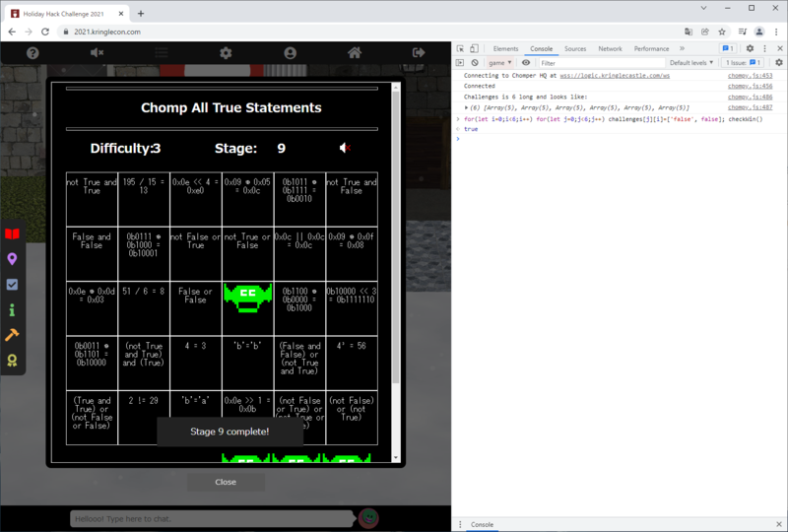Click the "2 != 29" cell
The image size is (788, 532).
[x=144, y=418]
